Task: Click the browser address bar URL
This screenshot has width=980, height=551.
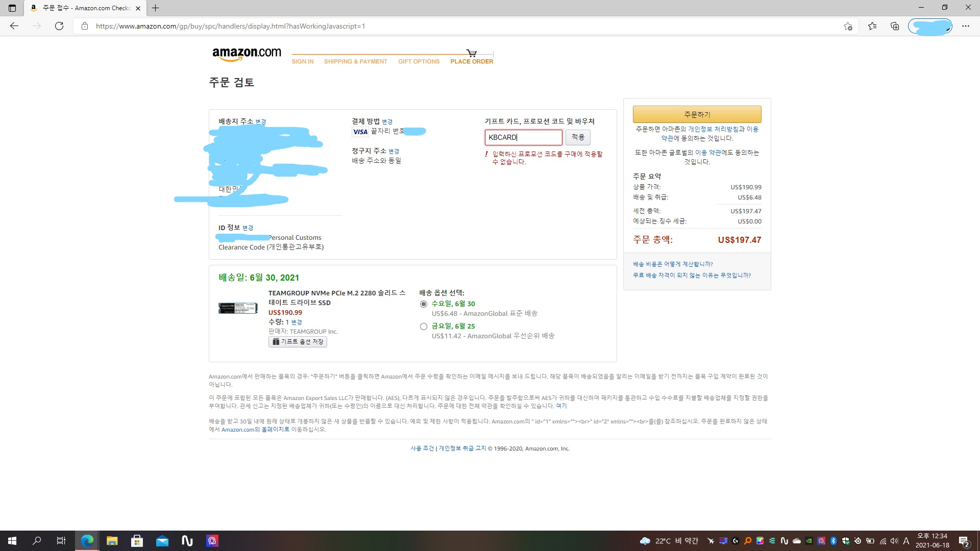Action: point(230,26)
